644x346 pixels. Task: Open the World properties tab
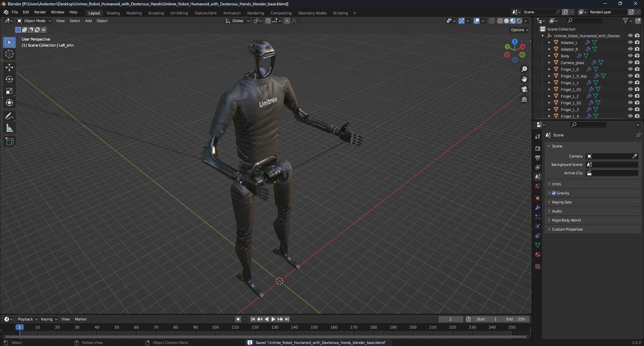tap(538, 186)
